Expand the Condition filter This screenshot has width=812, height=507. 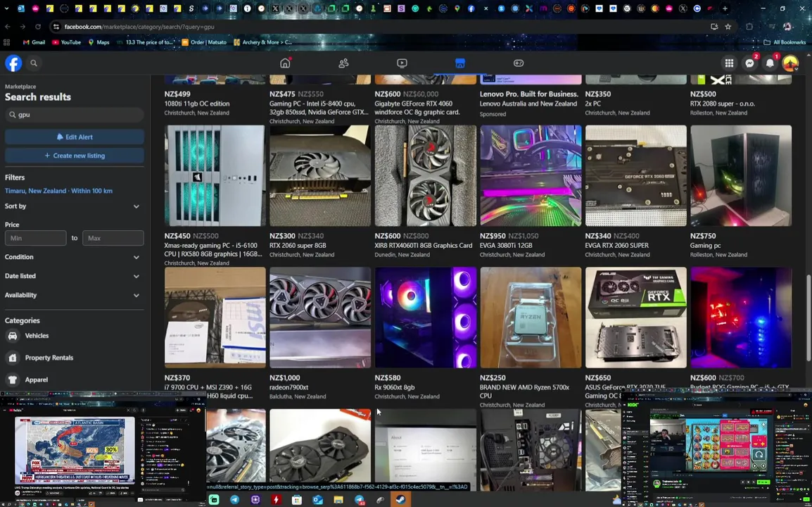[x=74, y=257]
